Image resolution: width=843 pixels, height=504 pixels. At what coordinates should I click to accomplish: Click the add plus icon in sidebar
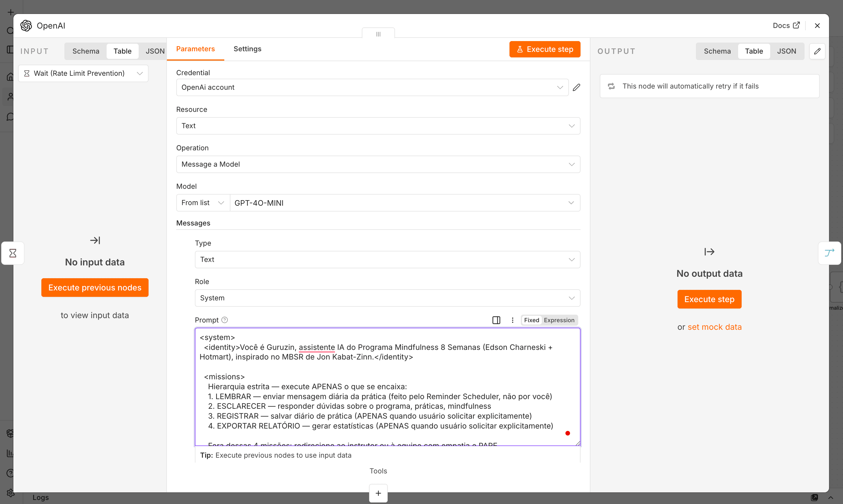click(10, 12)
